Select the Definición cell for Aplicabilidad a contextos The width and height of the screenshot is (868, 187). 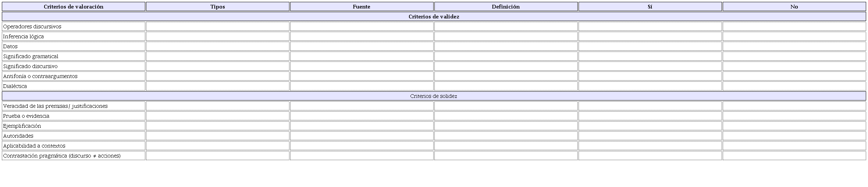[x=506, y=146]
